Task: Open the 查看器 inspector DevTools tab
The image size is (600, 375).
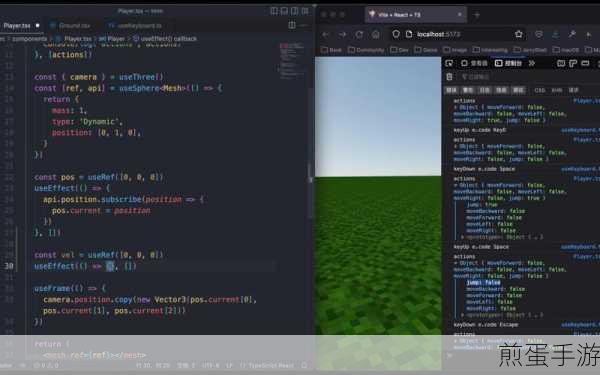Action: point(474,63)
